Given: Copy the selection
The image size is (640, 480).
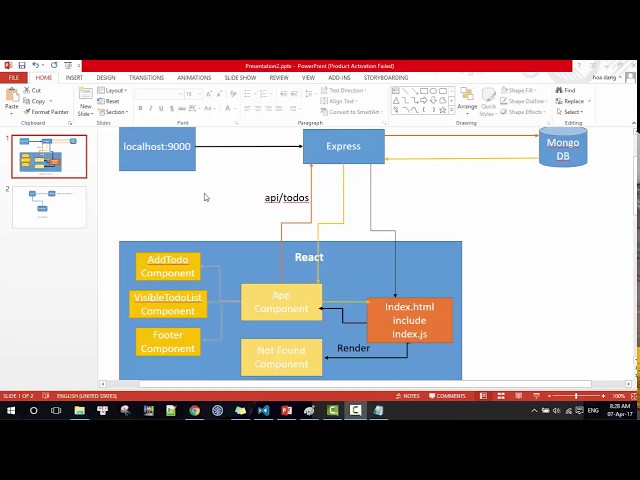Looking at the screenshot, I should point(35,101).
